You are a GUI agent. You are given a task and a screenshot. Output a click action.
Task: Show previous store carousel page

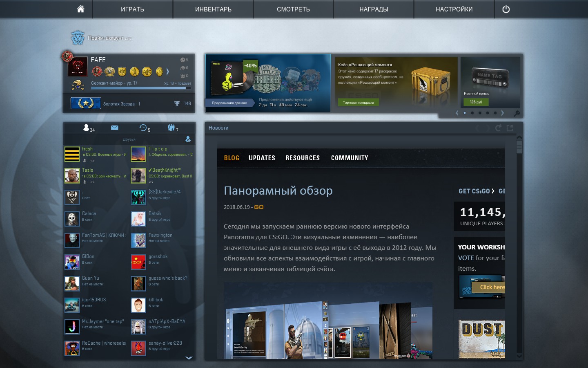pos(457,113)
